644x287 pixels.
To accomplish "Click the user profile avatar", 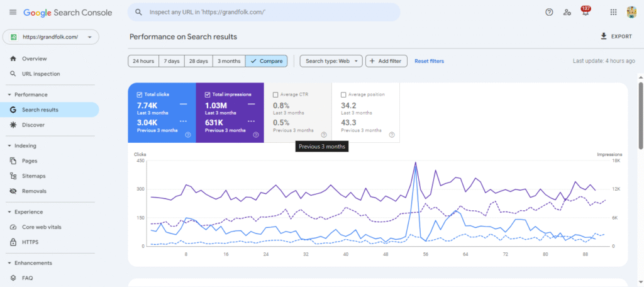I will (631, 12).
